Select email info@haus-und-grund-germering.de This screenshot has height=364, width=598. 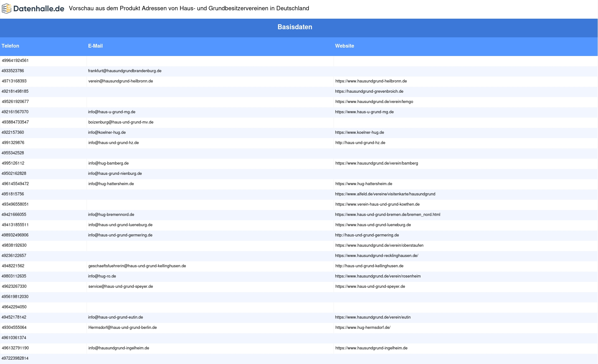pyautogui.click(x=120, y=235)
